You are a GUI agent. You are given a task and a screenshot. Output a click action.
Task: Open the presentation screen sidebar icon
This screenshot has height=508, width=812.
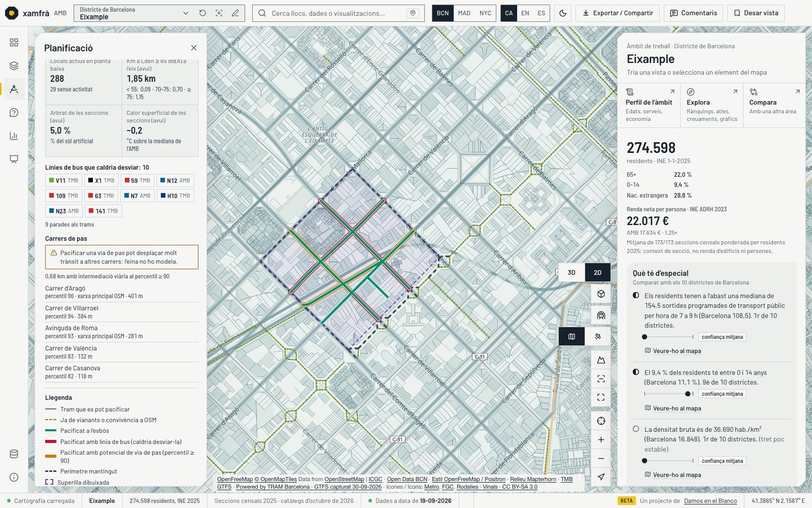[14, 159]
